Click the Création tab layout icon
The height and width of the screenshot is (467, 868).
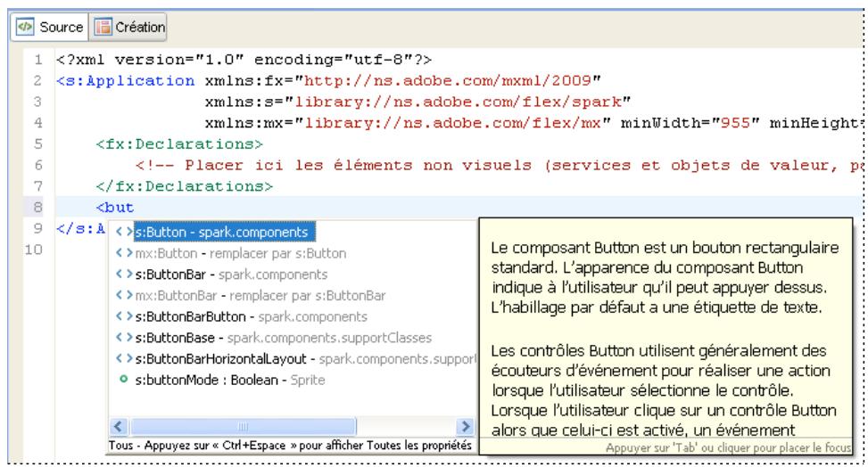pos(103,27)
